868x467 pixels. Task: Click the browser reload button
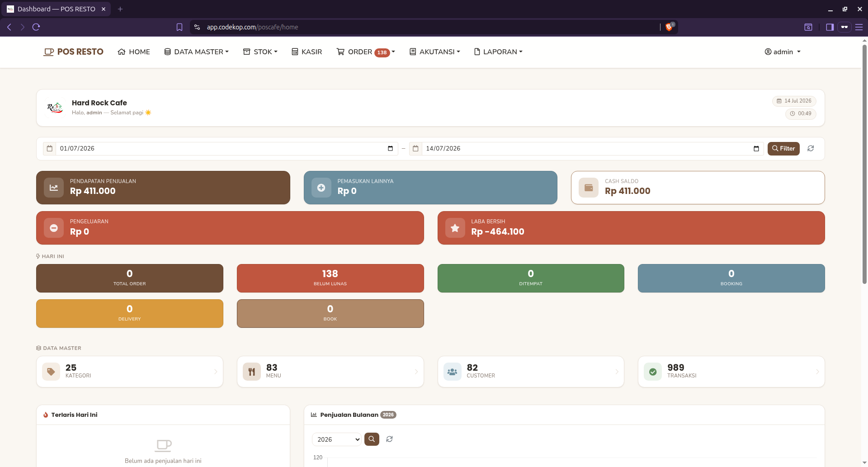pyautogui.click(x=36, y=27)
